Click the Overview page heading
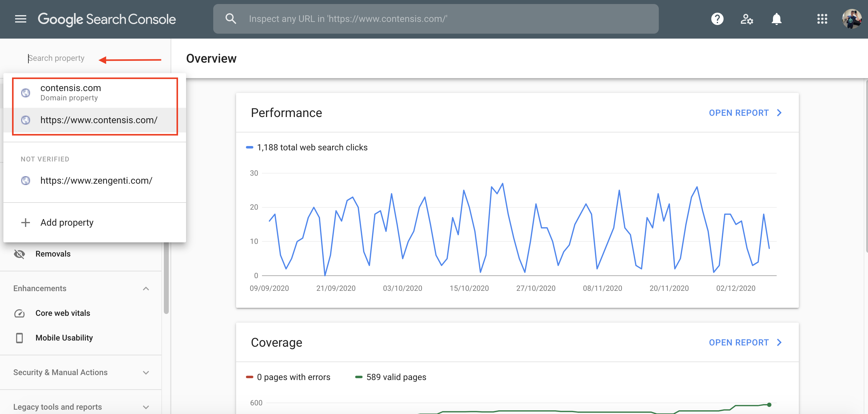 pyautogui.click(x=211, y=59)
